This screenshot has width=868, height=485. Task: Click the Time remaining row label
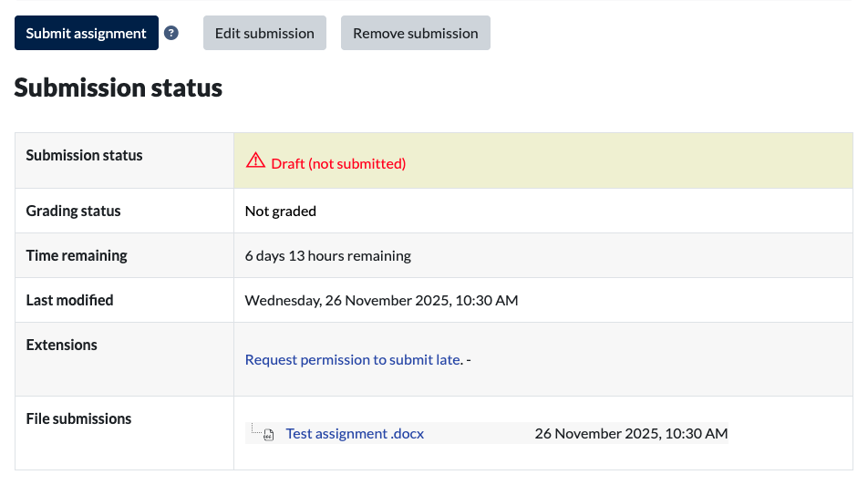tap(77, 256)
